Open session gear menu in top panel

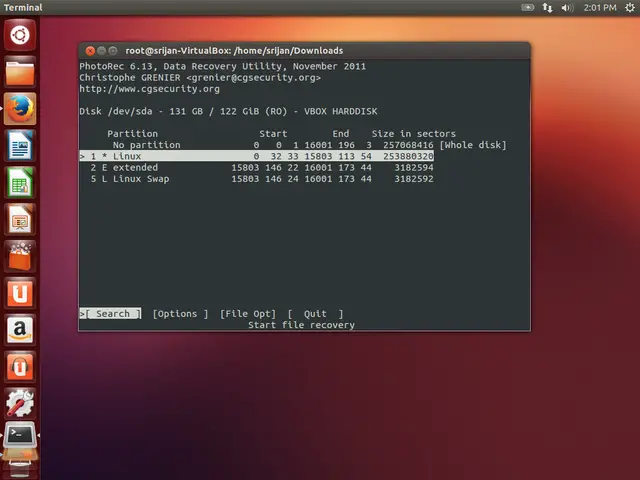pos(630,7)
